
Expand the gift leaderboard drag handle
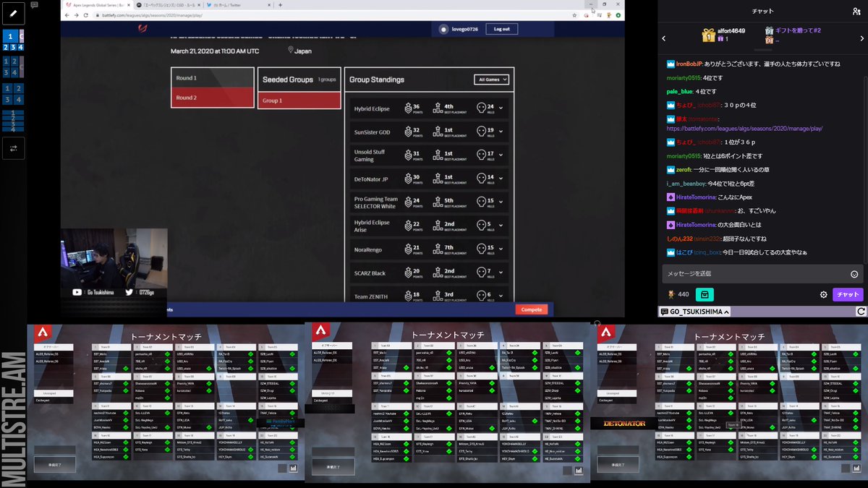point(762,50)
